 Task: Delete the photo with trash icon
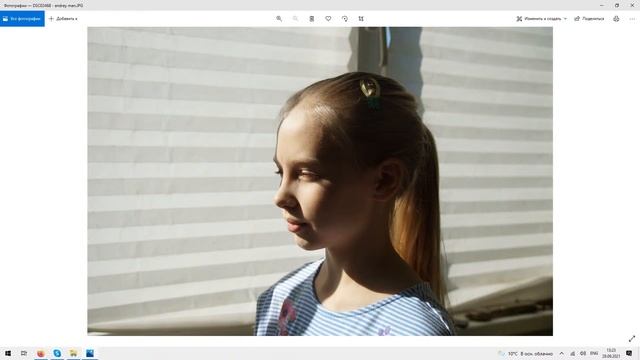[312, 19]
